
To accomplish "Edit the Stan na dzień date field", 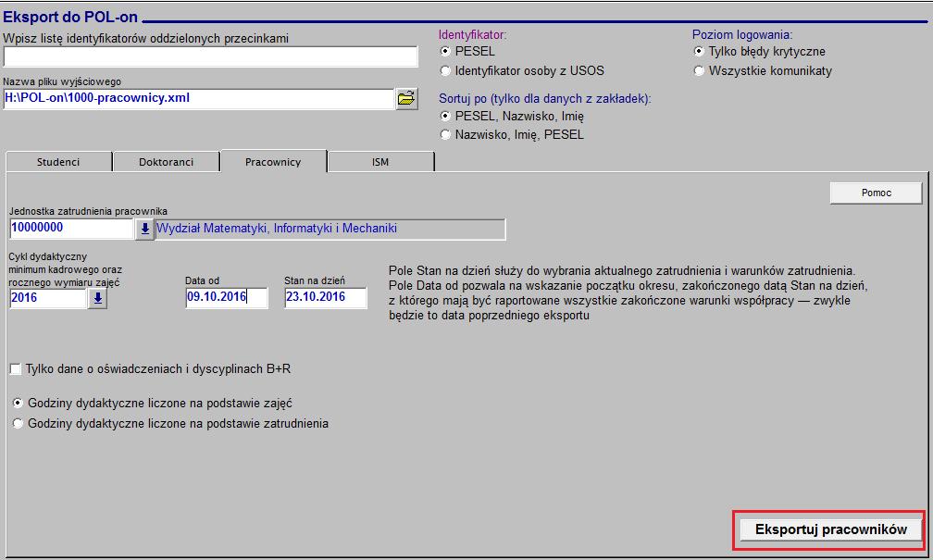I will coord(326,297).
